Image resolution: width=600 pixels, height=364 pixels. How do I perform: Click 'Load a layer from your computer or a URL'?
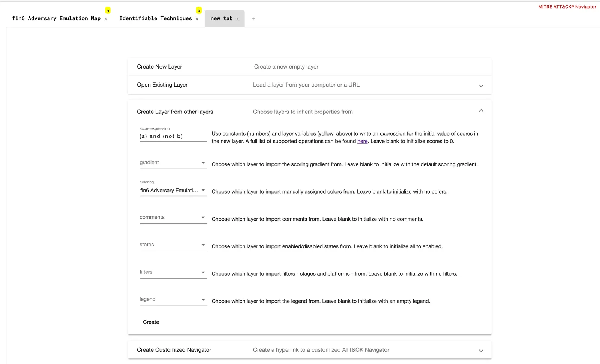(306, 85)
